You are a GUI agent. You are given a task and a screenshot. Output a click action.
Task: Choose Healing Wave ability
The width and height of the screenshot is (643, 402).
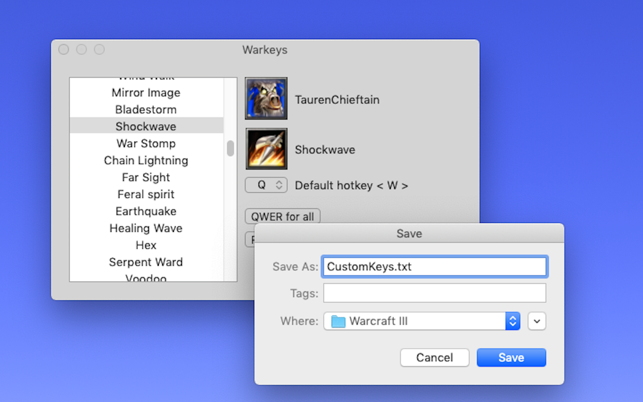tap(146, 228)
